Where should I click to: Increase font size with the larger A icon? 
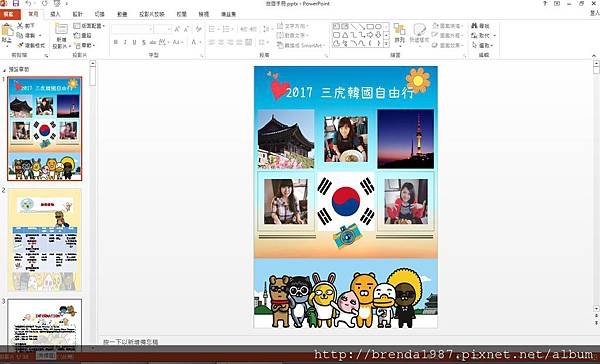click(177, 29)
